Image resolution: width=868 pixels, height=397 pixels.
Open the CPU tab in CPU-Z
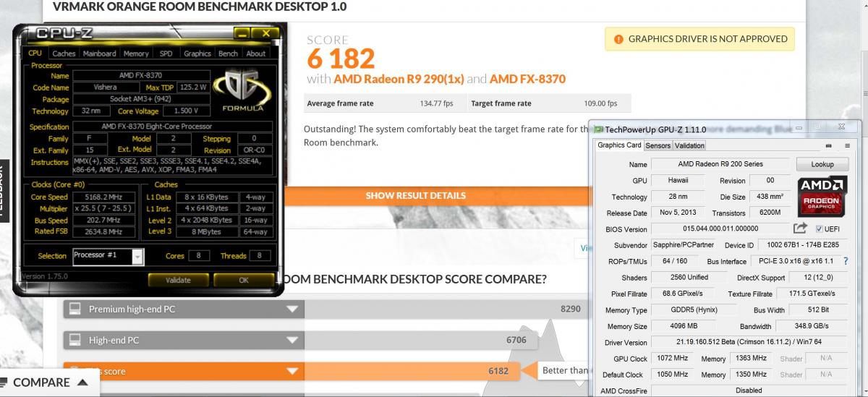pos(35,54)
